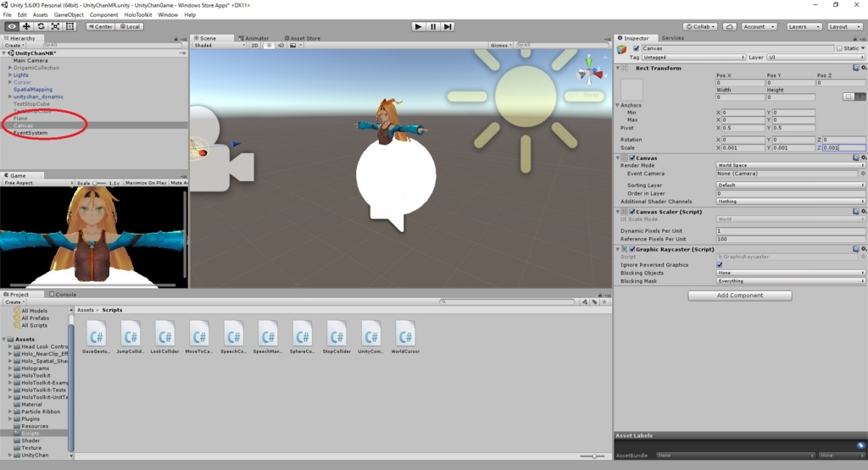Toggle Ignore Reversed Graphics checkbox

pyautogui.click(x=720, y=265)
